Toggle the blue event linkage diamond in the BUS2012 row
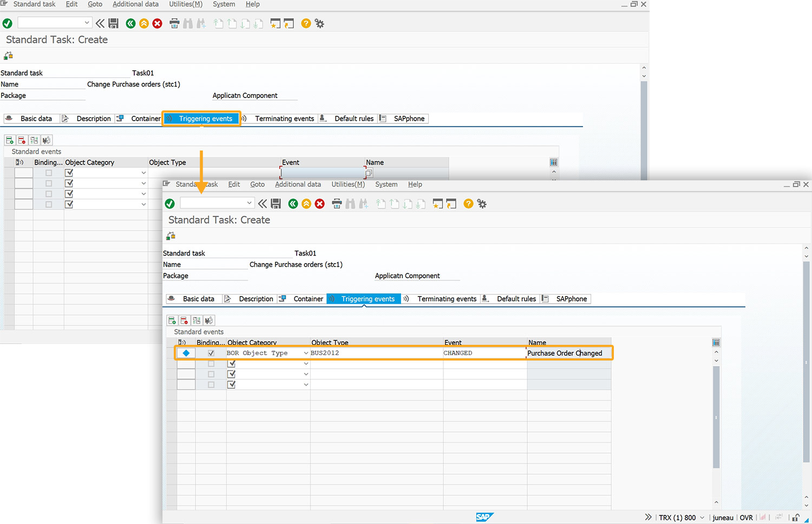Image resolution: width=812 pixels, height=524 pixels. coord(186,353)
